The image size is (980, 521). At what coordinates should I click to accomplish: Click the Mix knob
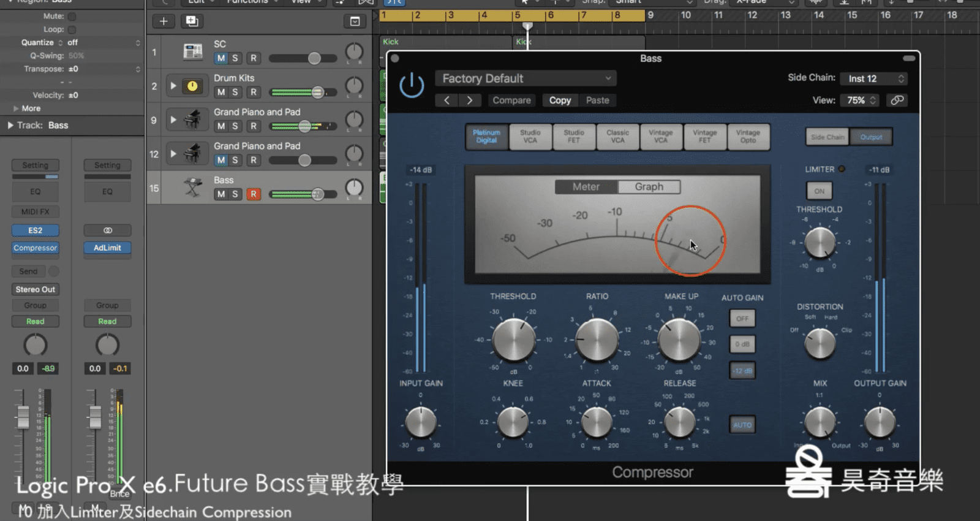tap(820, 422)
